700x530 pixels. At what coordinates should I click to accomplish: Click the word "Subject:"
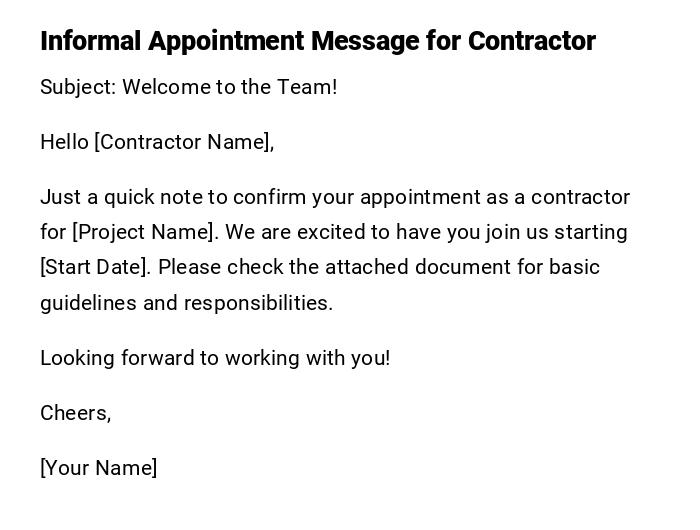pyautogui.click(x=78, y=87)
